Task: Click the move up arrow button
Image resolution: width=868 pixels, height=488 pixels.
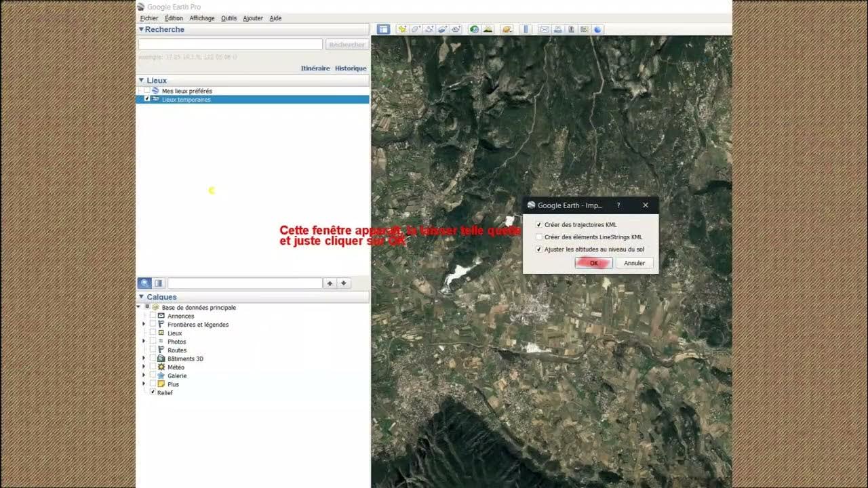Action: point(330,283)
